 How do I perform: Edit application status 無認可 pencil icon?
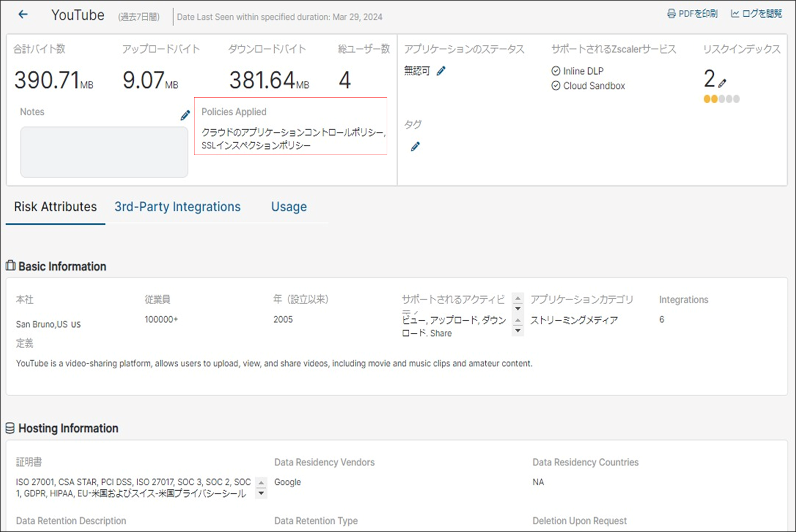pyautogui.click(x=441, y=71)
